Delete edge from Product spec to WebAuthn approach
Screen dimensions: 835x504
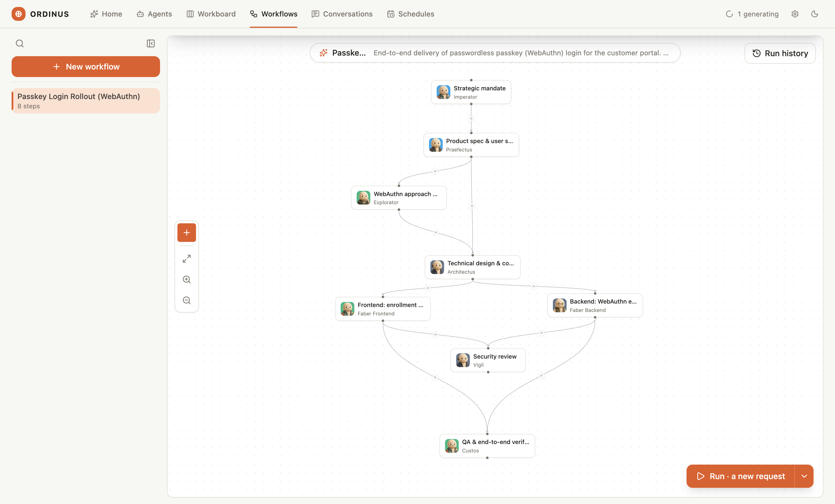point(435,171)
